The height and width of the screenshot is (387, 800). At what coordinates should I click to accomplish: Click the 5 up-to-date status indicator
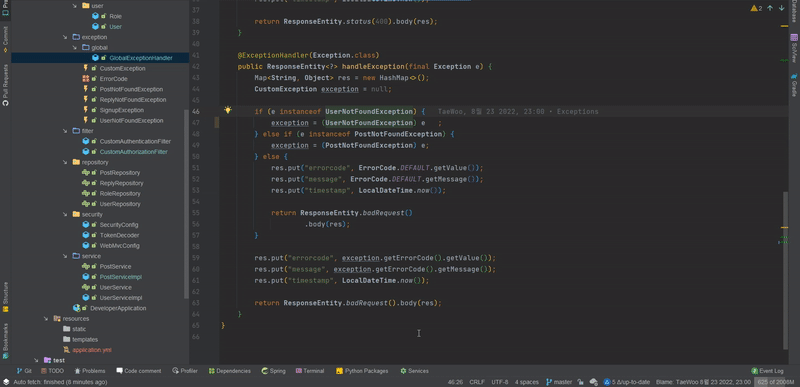[627, 382]
